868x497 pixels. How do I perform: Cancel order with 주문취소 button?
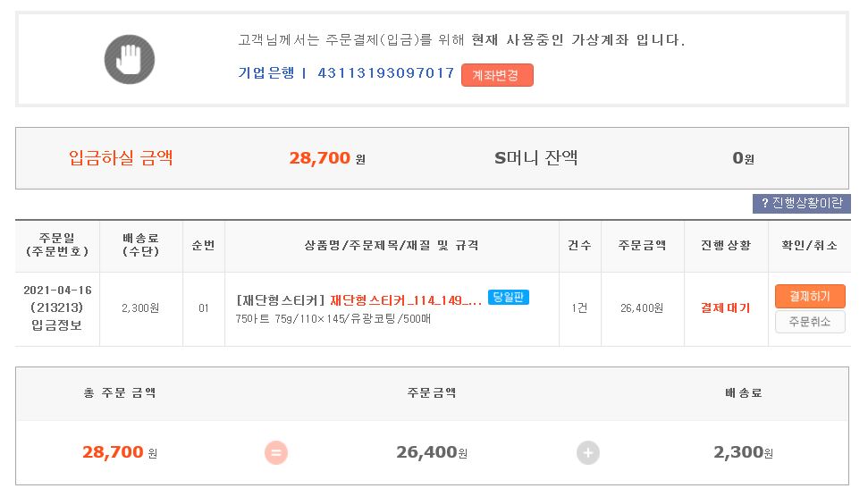tap(810, 322)
